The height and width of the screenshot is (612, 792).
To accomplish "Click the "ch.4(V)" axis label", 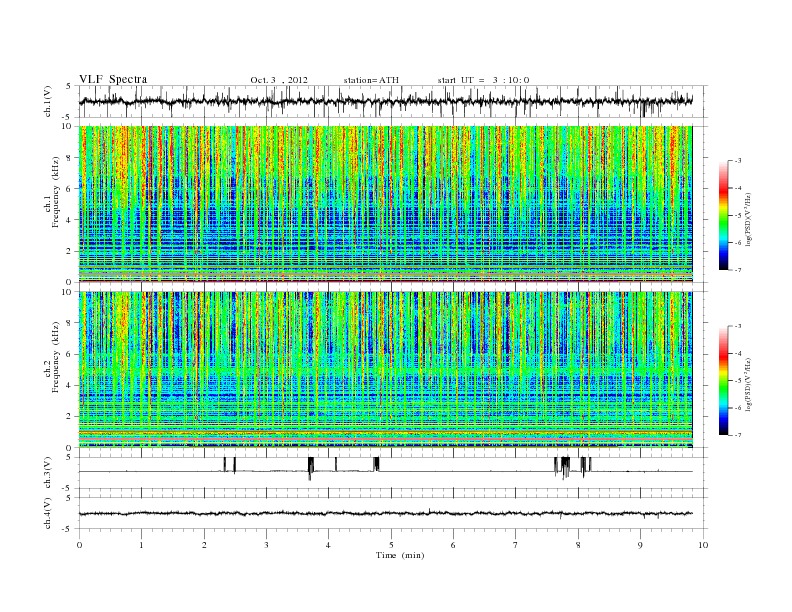I will point(48,513).
